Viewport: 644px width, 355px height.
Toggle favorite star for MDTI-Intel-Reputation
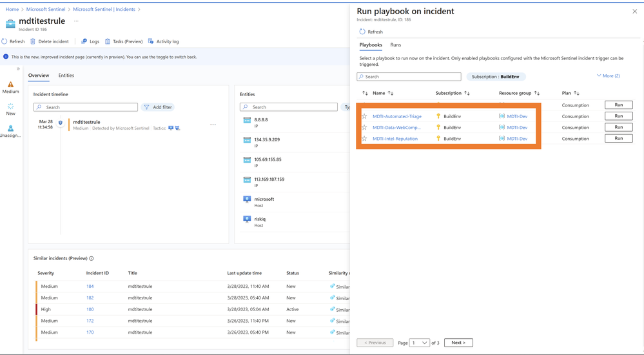coord(364,139)
